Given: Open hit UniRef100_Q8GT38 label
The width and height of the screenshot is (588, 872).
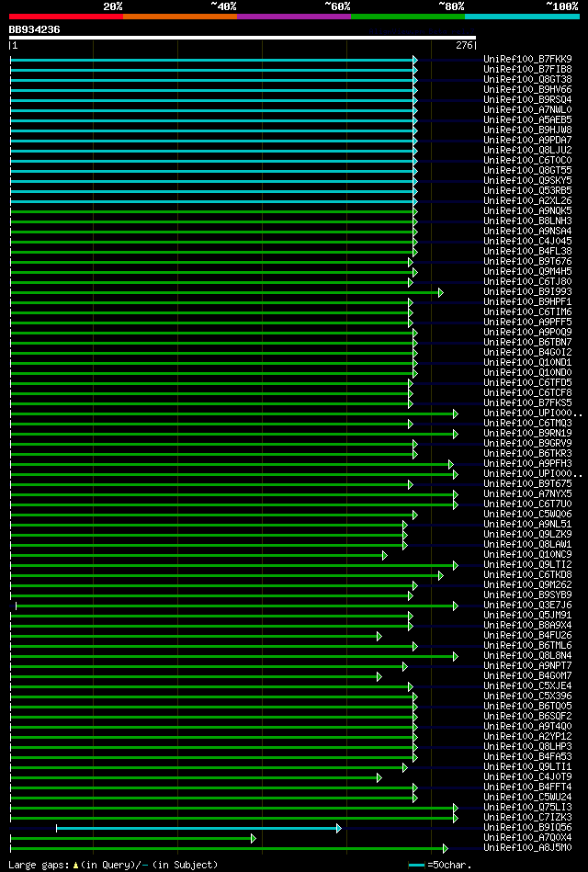Looking at the screenshot, I should click(x=527, y=79).
